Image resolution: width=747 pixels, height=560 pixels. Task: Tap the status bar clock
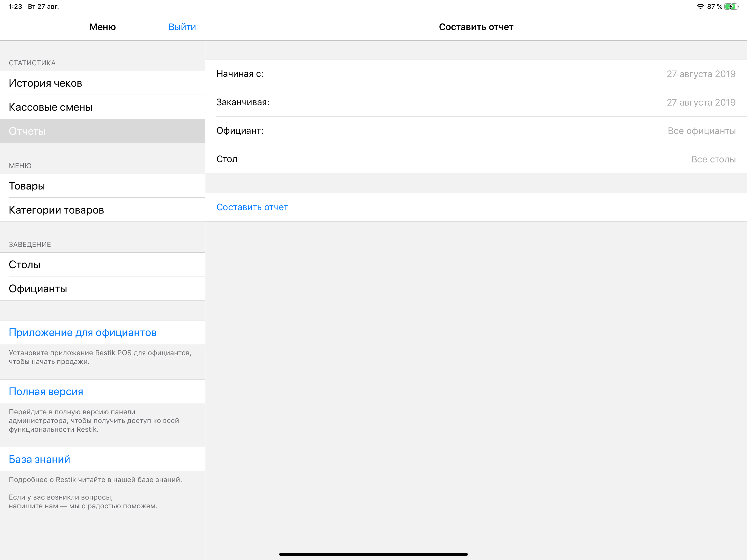15,6
